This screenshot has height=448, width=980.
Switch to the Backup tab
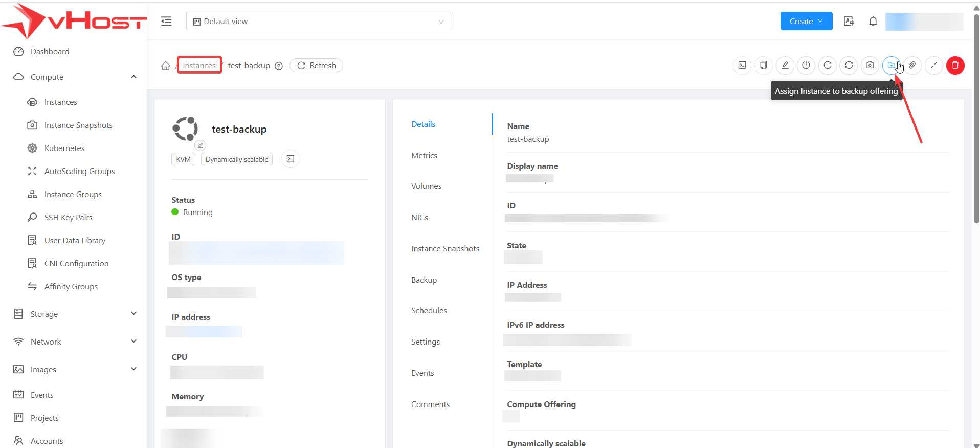click(x=424, y=280)
